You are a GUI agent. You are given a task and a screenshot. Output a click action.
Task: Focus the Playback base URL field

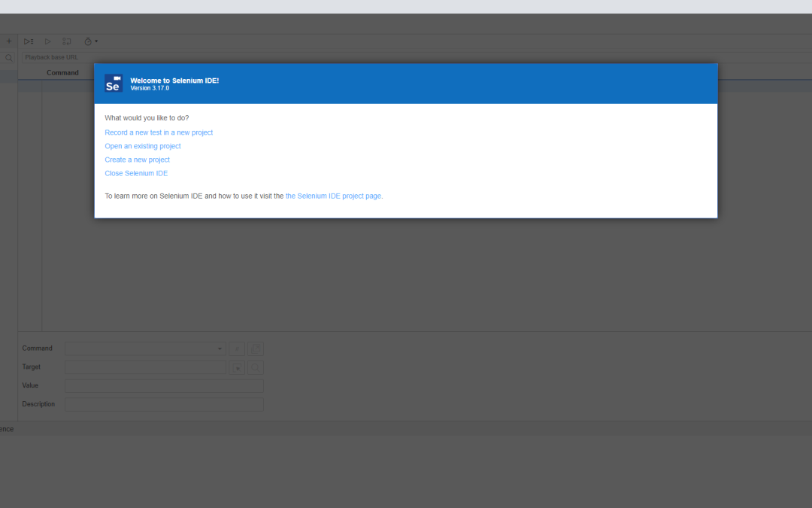pyautogui.click(x=417, y=57)
